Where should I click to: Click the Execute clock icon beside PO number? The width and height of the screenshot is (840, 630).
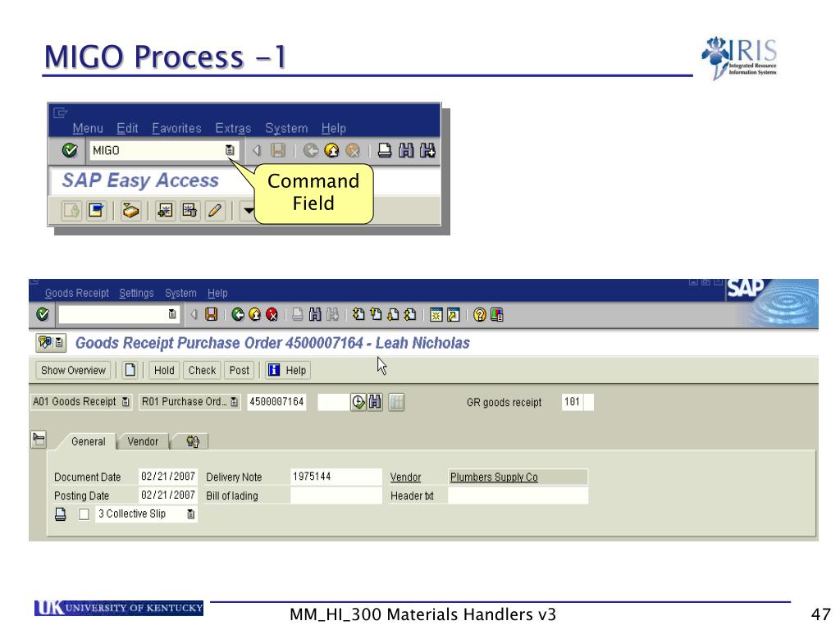coord(358,402)
